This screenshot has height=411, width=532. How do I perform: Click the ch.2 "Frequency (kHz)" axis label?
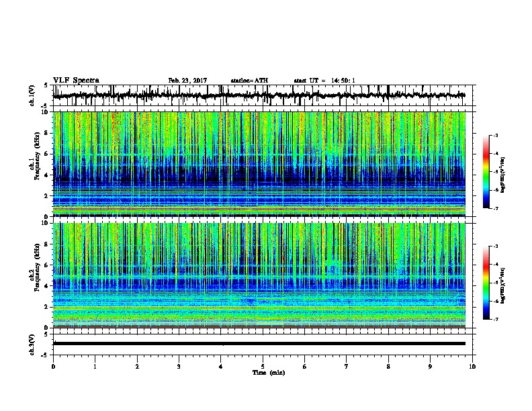coord(37,267)
